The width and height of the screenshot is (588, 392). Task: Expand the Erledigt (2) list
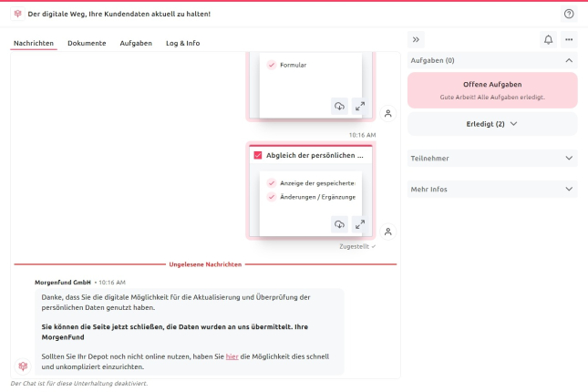point(492,124)
